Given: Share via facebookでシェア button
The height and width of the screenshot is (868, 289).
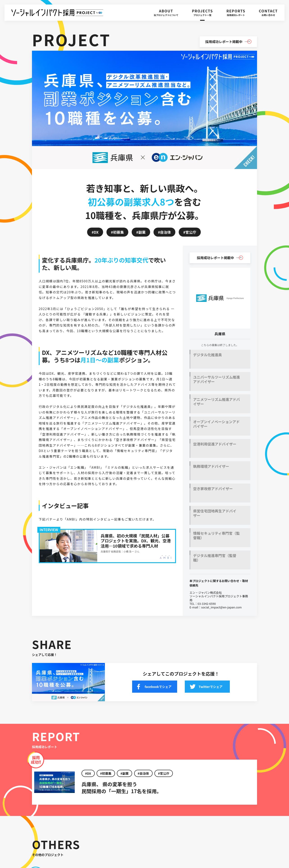Looking at the screenshot, I should click(154, 687).
